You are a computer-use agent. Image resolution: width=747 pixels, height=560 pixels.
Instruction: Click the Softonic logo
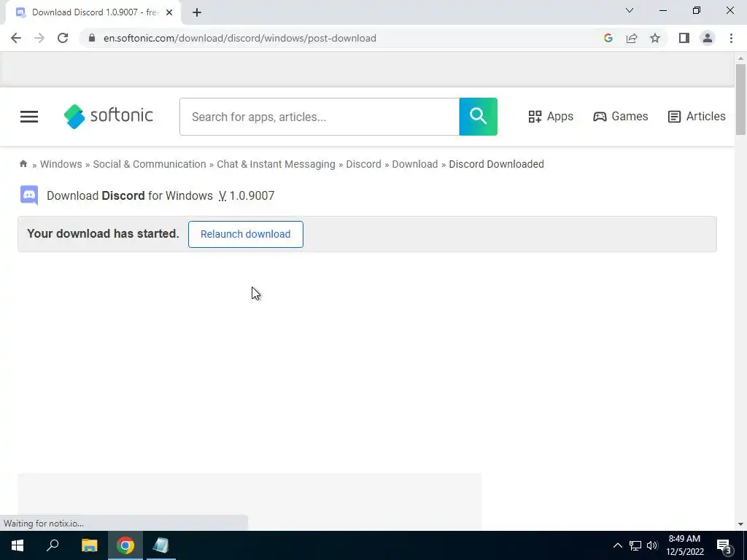point(108,116)
